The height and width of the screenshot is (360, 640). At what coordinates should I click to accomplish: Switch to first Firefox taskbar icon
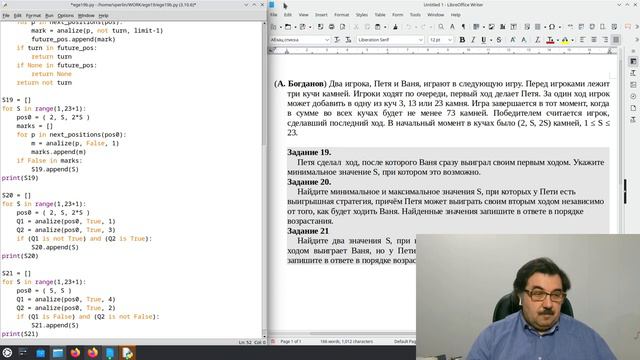coord(75,353)
